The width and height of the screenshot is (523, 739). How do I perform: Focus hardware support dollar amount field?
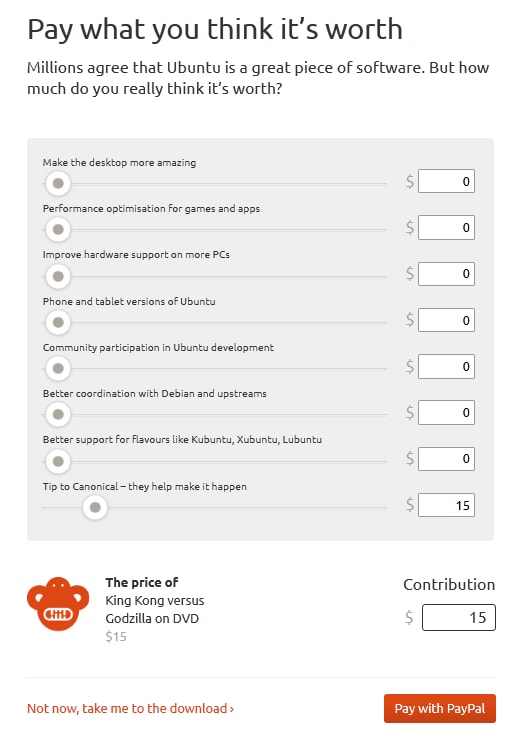point(446,274)
